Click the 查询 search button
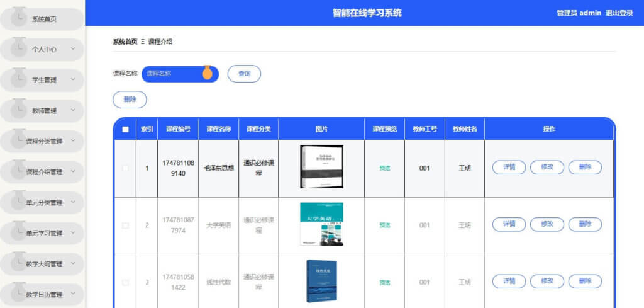Viewport: 644px width, 308px height. click(x=244, y=74)
